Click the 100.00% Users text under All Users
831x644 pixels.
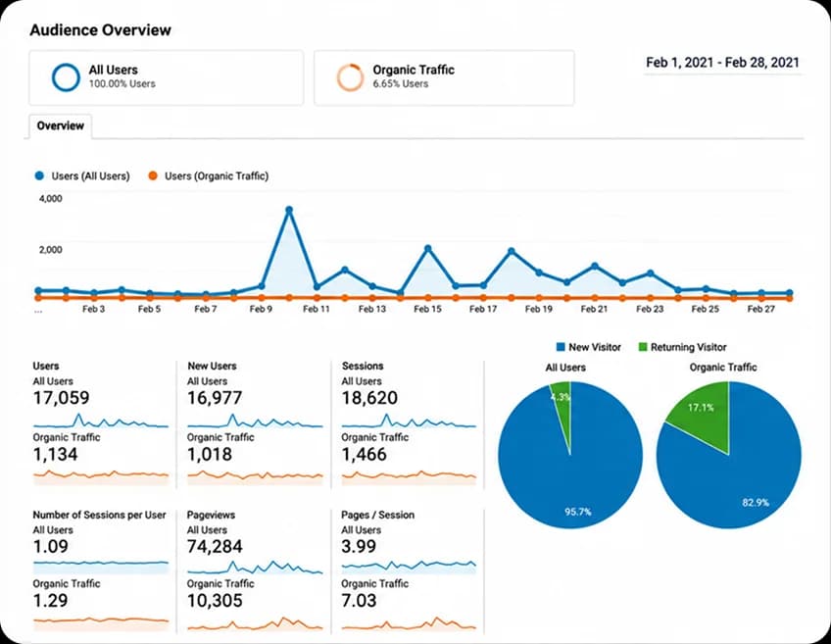(122, 83)
